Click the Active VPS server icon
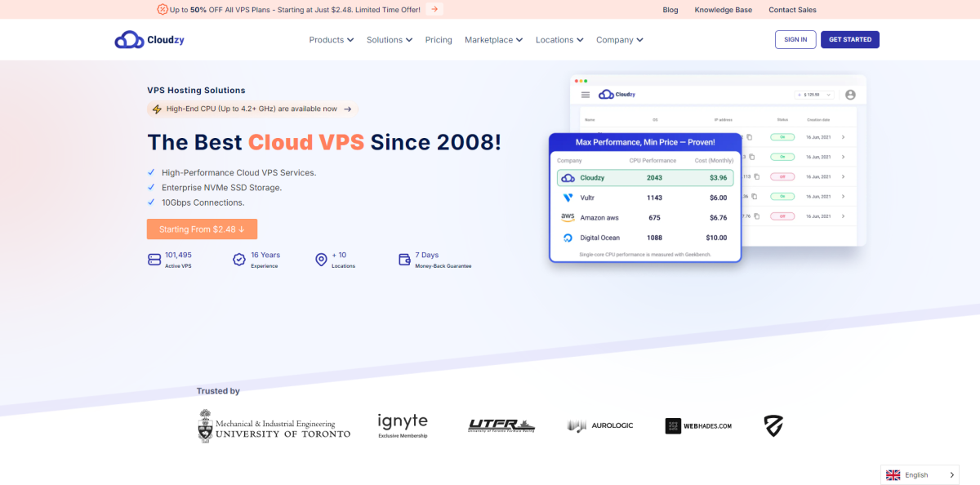 point(154,260)
